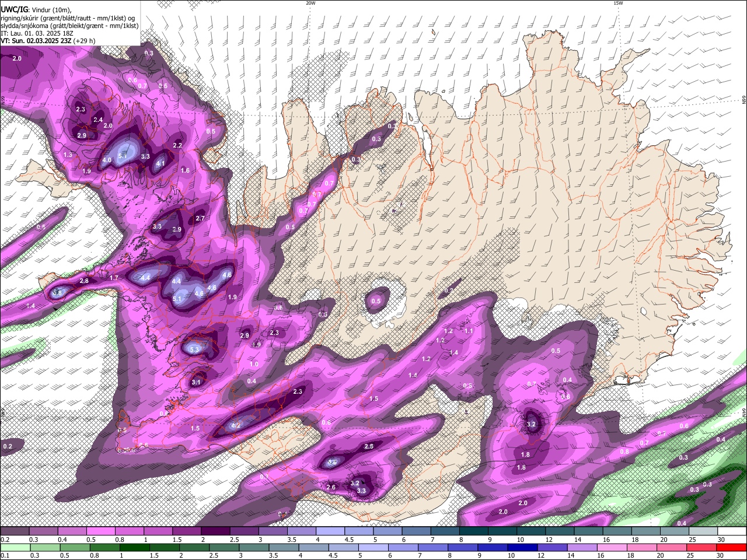The height and width of the screenshot is (560, 747).
Task: Click the '2.2' precipitation value on the map
Action: 177,145
